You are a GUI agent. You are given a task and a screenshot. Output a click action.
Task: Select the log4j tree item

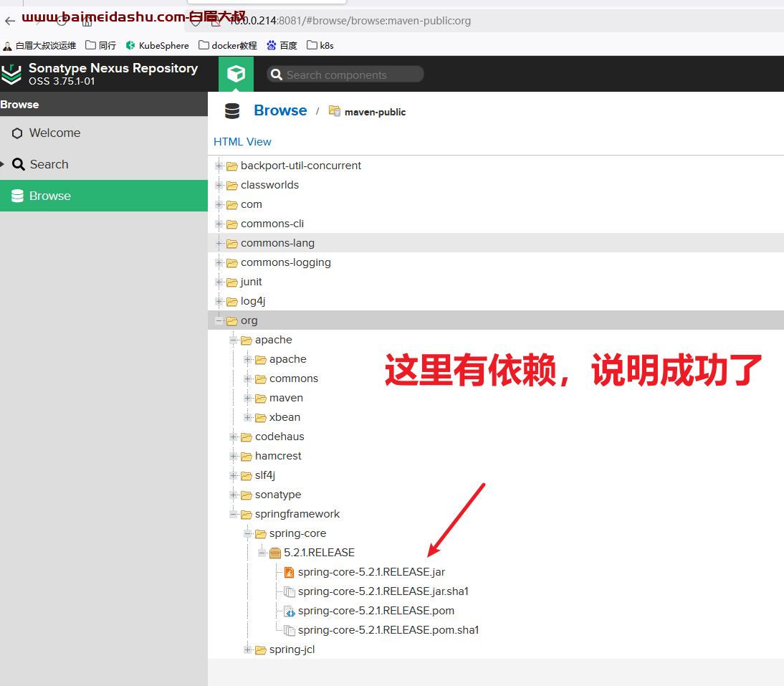pos(253,302)
